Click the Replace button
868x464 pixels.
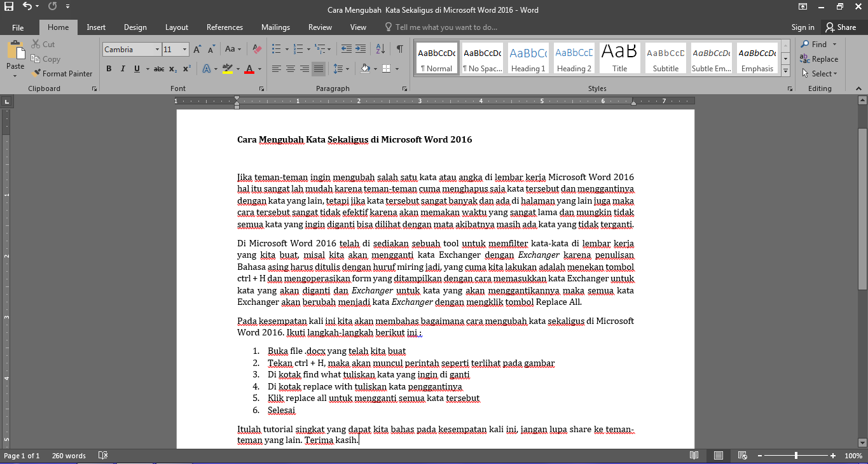click(819, 59)
